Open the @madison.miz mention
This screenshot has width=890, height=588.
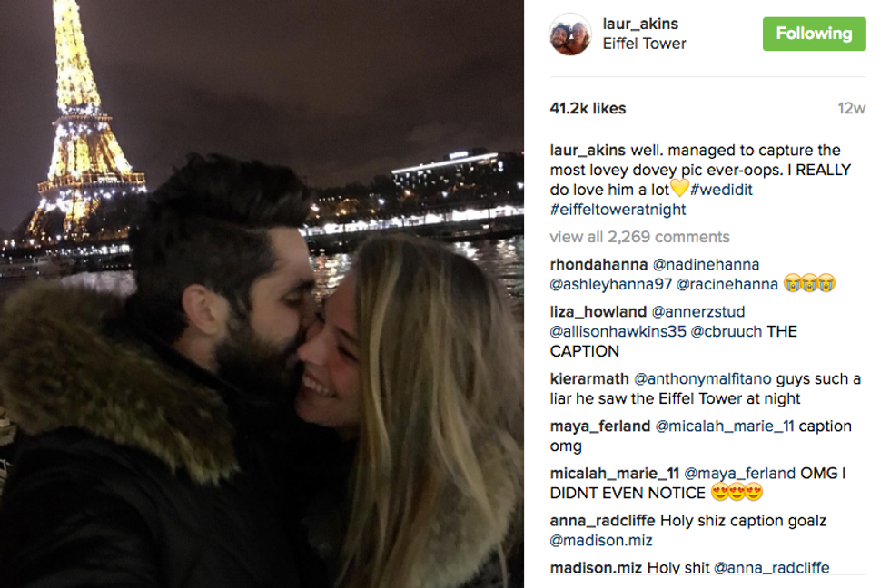point(601,541)
